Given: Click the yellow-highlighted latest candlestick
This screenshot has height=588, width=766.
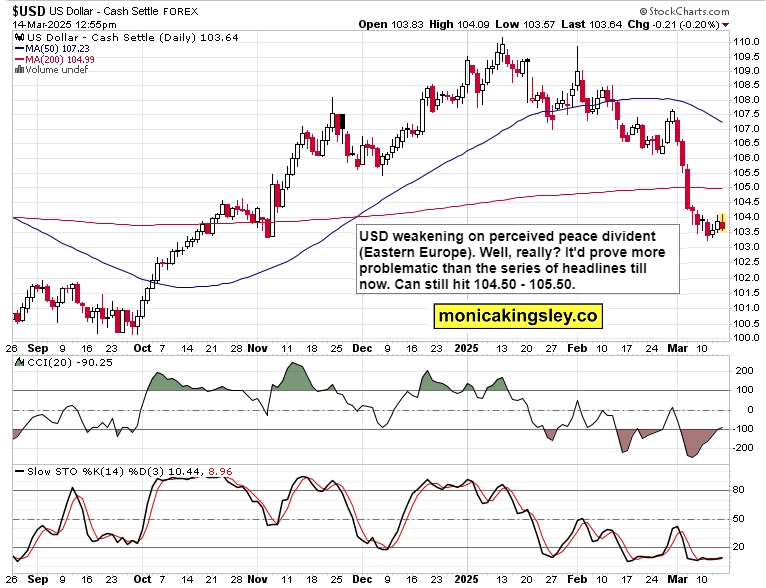Looking at the screenshot, I should pyautogui.click(x=723, y=222).
